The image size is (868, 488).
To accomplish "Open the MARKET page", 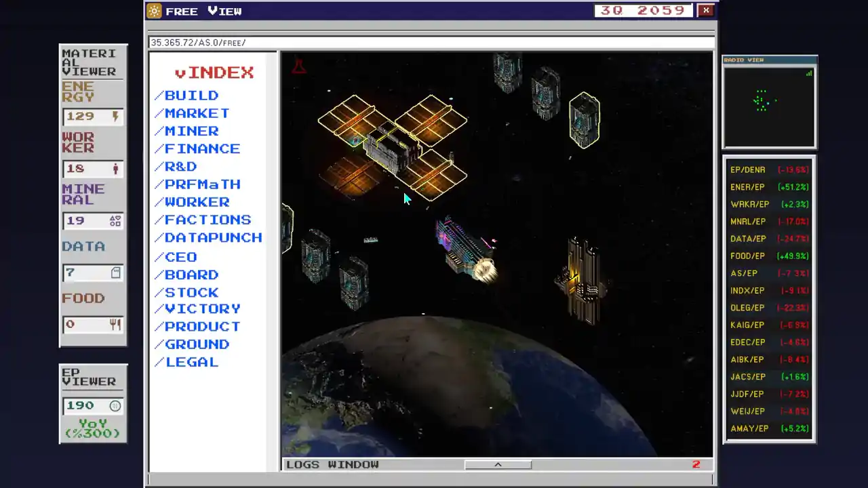I will (192, 113).
